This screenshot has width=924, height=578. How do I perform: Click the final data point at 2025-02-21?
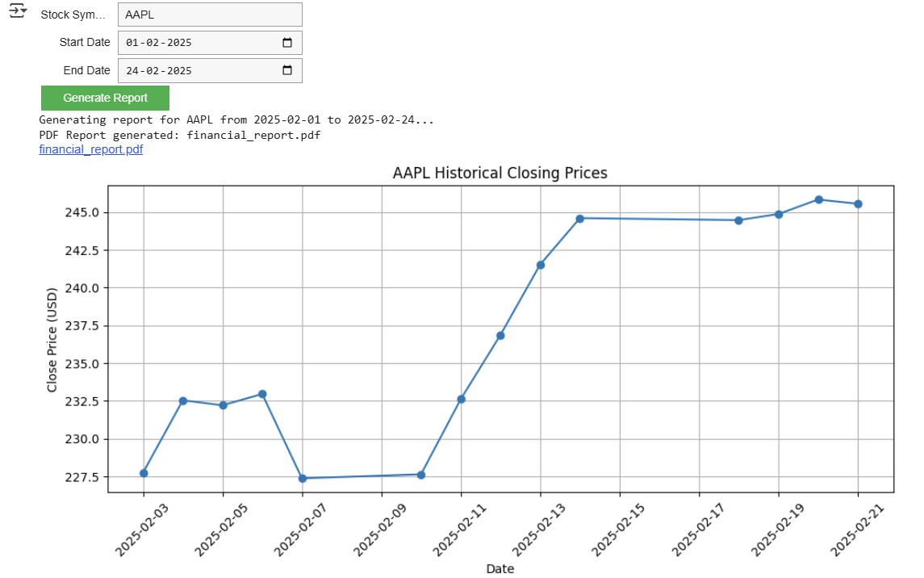coord(858,204)
